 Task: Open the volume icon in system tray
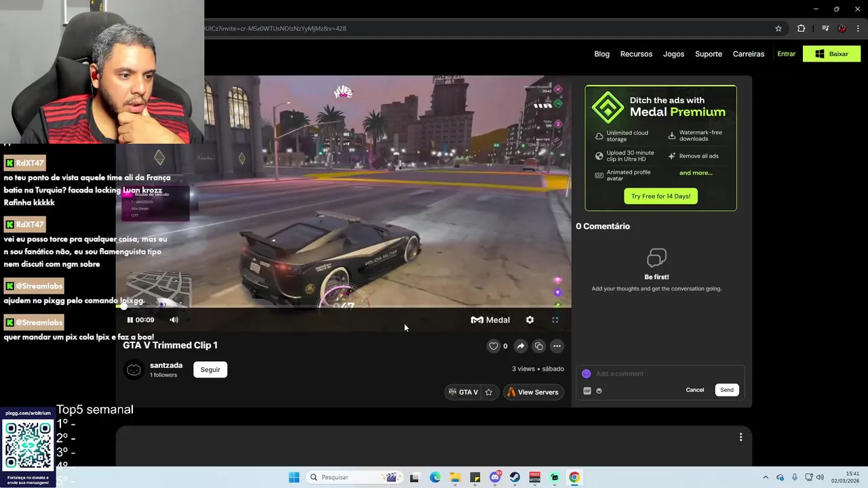point(820,477)
